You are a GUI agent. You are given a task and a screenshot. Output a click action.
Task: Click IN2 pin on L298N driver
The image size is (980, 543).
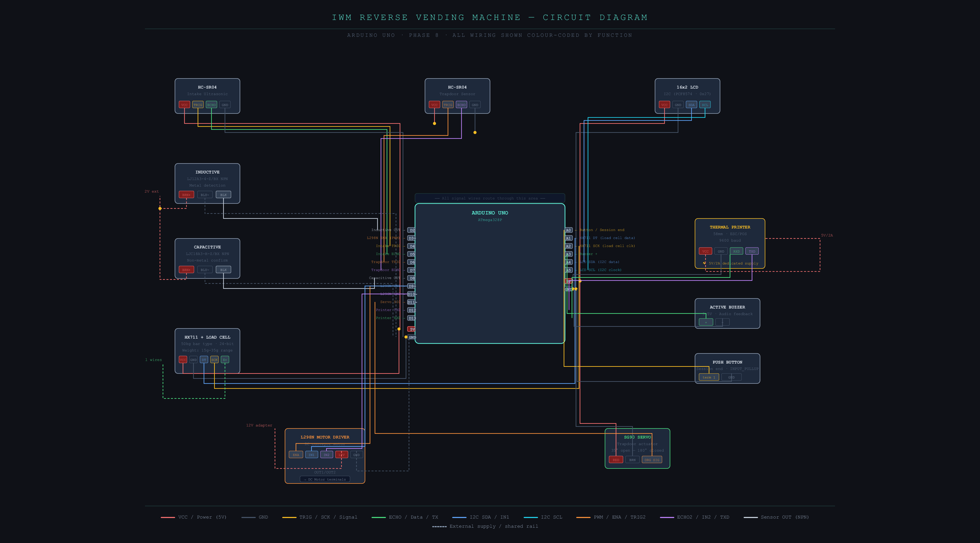point(326,454)
